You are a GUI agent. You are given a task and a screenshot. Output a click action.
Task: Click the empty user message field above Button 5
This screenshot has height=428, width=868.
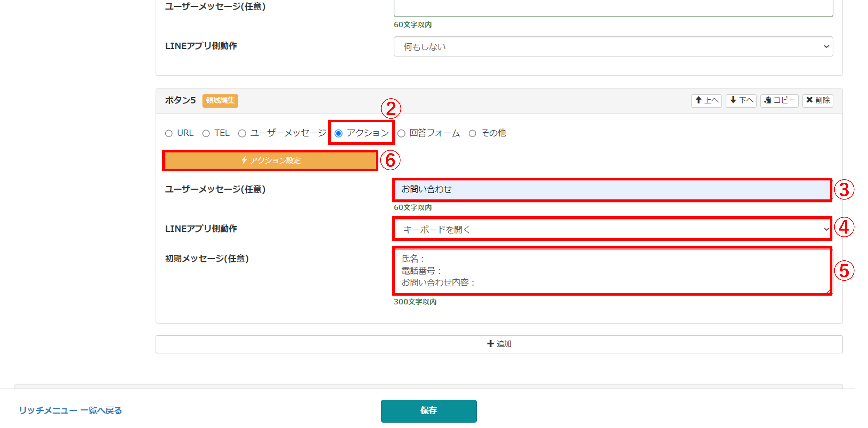coord(613,8)
